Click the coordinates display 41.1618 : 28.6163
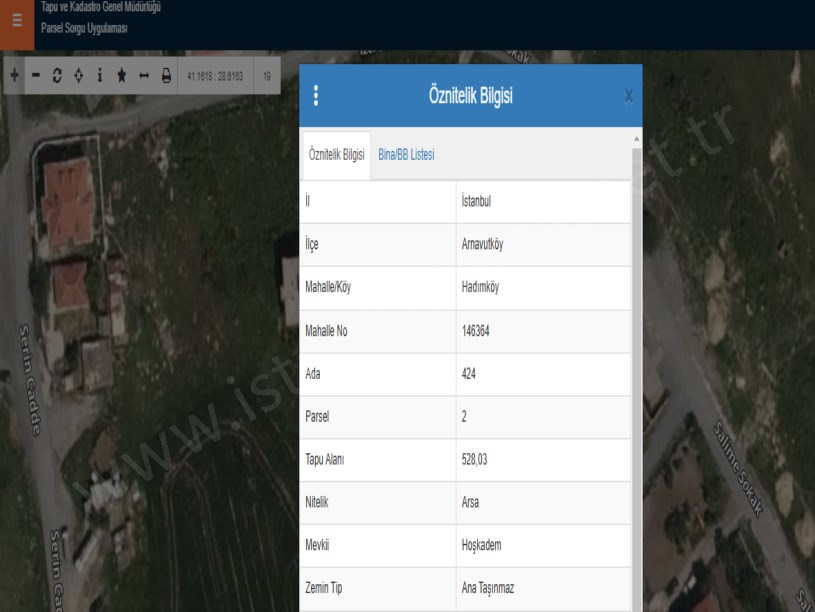The width and height of the screenshot is (815, 612). coord(215,76)
